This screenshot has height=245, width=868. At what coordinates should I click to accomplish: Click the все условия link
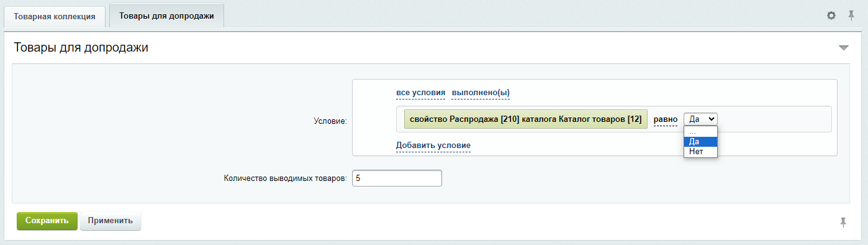(x=420, y=93)
